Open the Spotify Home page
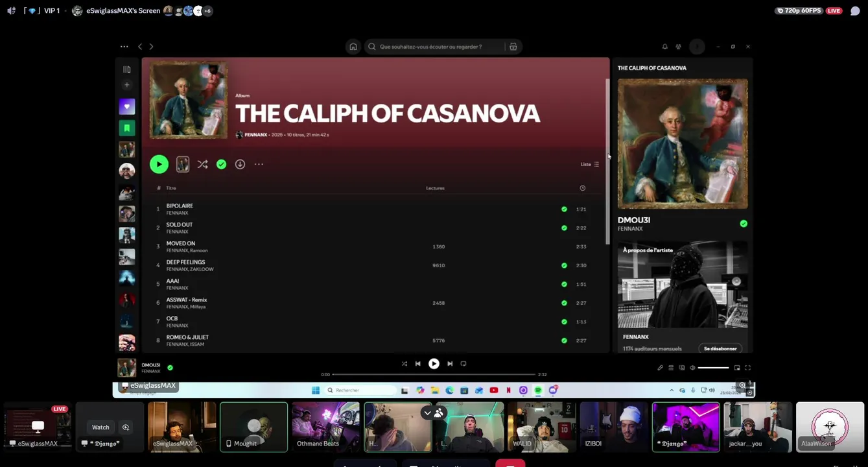 tap(353, 47)
